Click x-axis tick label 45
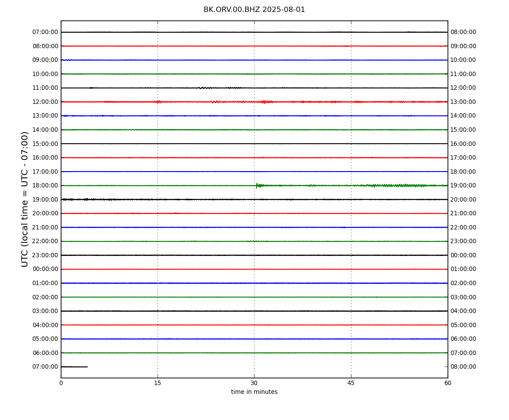The image size is (509, 420). pyautogui.click(x=351, y=383)
